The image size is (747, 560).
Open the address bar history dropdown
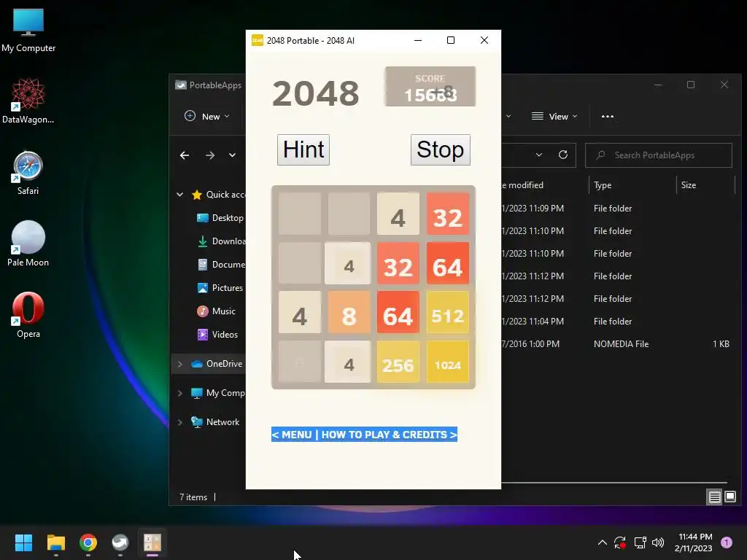point(539,155)
